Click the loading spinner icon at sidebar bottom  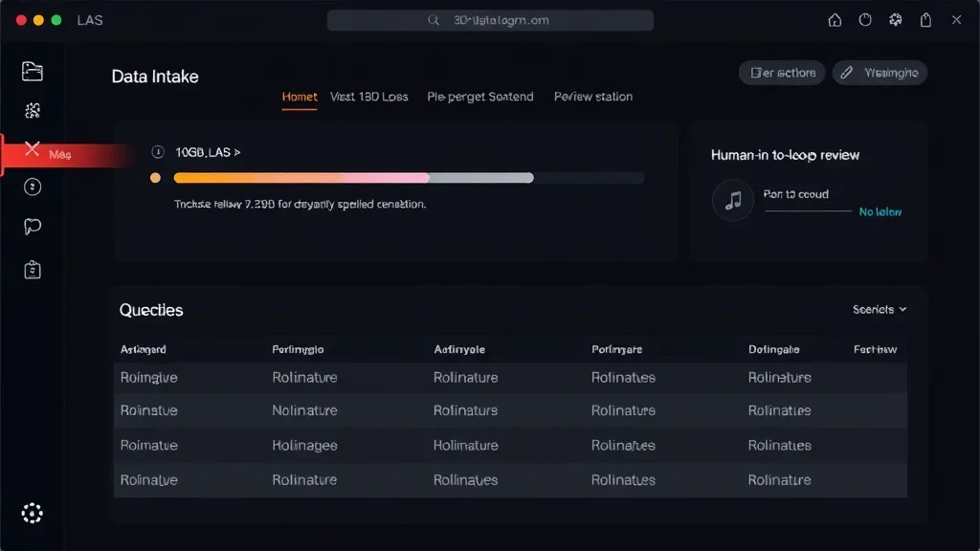32,514
